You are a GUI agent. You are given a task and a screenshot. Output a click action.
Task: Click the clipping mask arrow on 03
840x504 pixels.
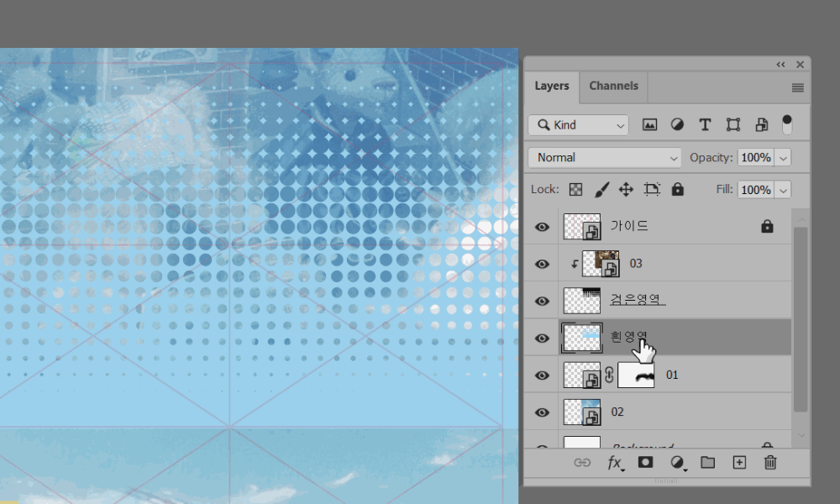click(574, 264)
